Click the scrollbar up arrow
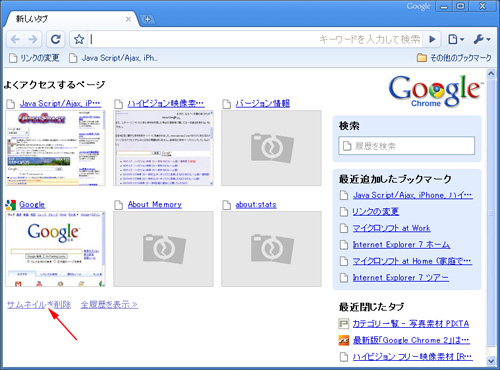 pyautogui.click(x=491, y=73)
